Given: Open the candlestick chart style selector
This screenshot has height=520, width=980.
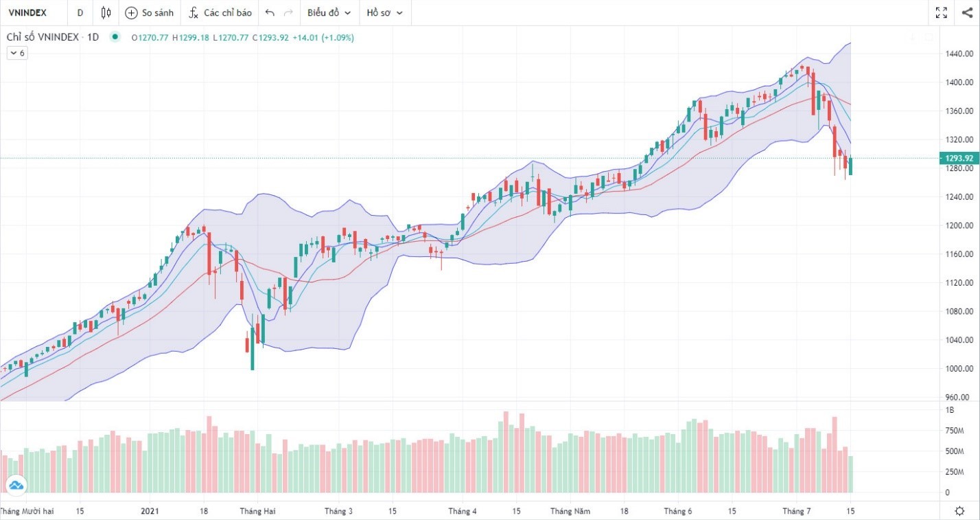Looking at the screenshot, I should tap(106, 12).
